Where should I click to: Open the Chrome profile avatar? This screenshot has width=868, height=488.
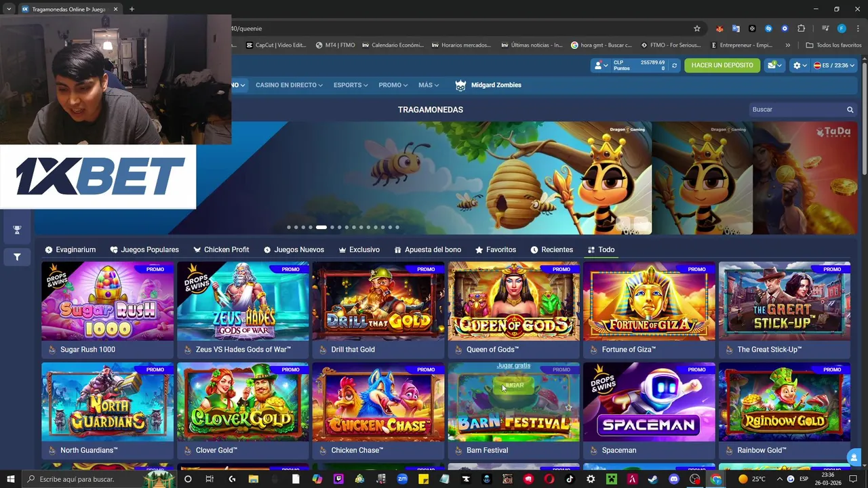pos(842,28)
